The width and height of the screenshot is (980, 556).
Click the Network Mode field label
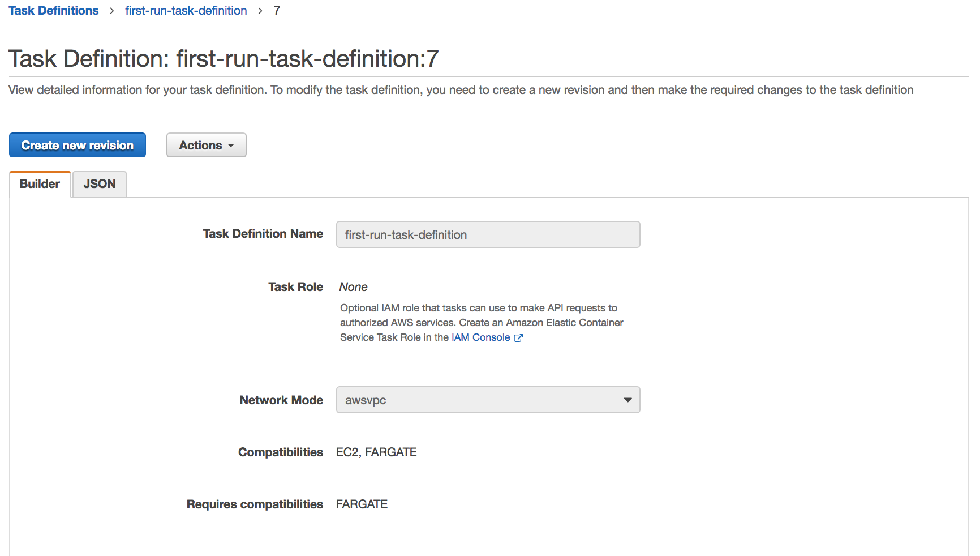[x=281, y=400]
